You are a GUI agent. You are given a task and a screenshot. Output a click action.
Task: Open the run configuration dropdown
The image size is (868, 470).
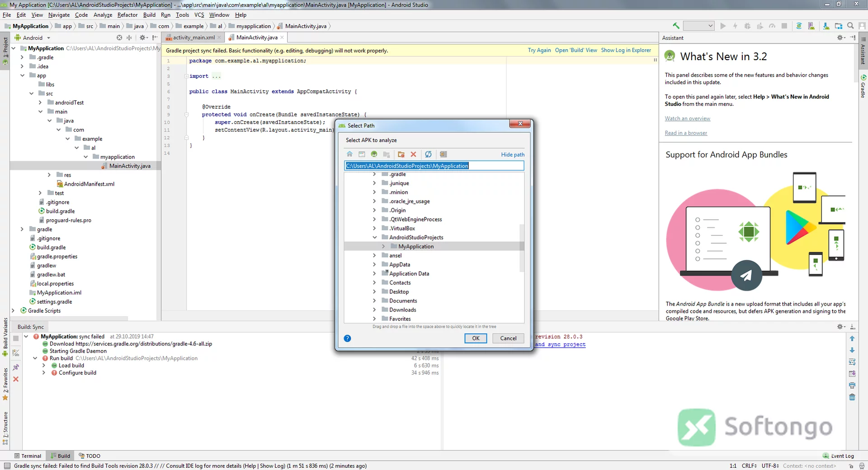coord(698,26)
